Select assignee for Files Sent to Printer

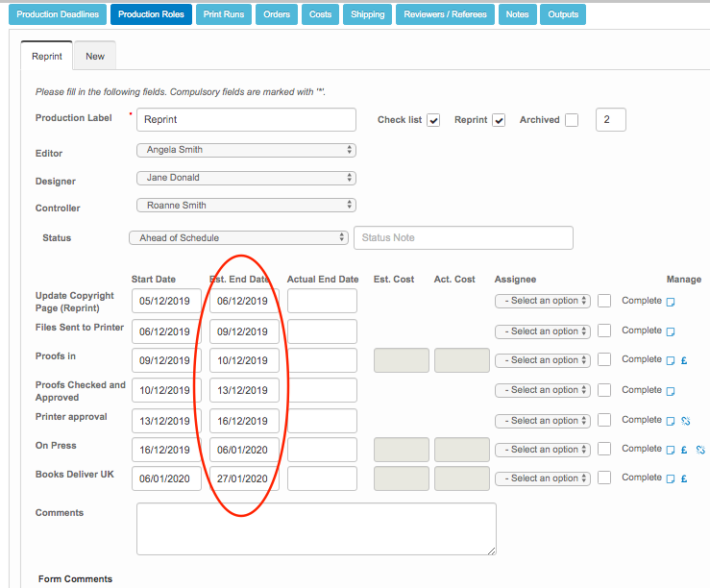543,331
